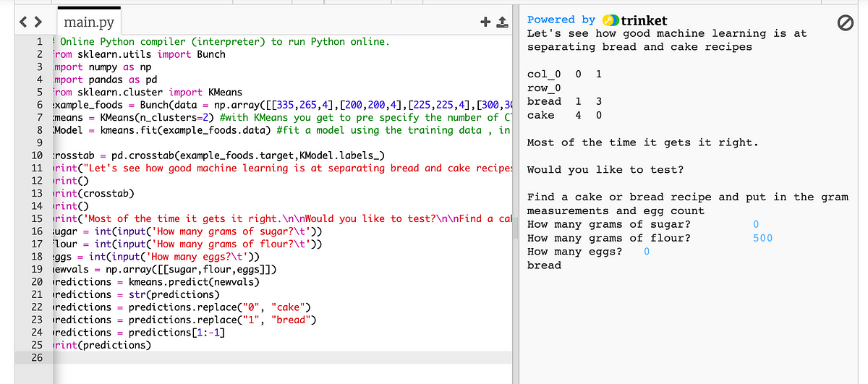Click the final bread prediction output
Viewport: 868px width, 384px height.
(x=544, y=265)
